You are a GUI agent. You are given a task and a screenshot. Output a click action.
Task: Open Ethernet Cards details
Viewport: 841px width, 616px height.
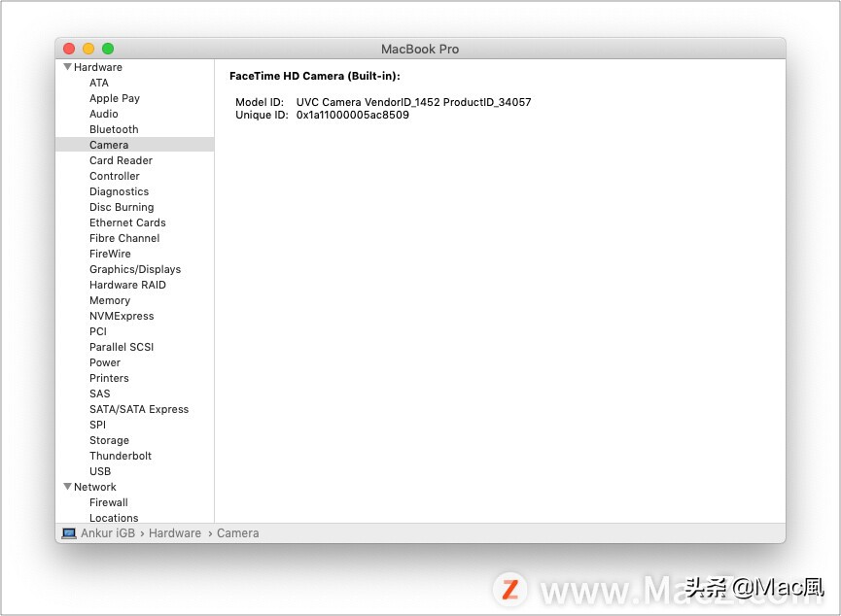(x=127, y=222)
